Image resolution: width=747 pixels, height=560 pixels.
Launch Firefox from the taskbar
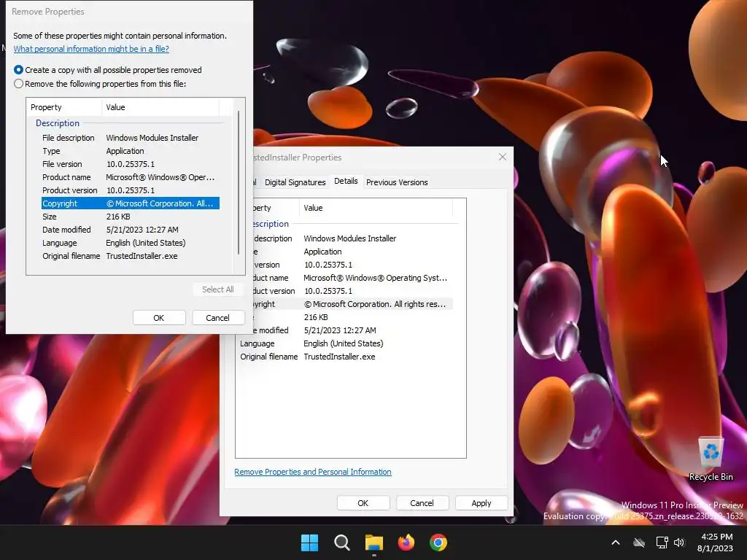[x=406, y=542]
